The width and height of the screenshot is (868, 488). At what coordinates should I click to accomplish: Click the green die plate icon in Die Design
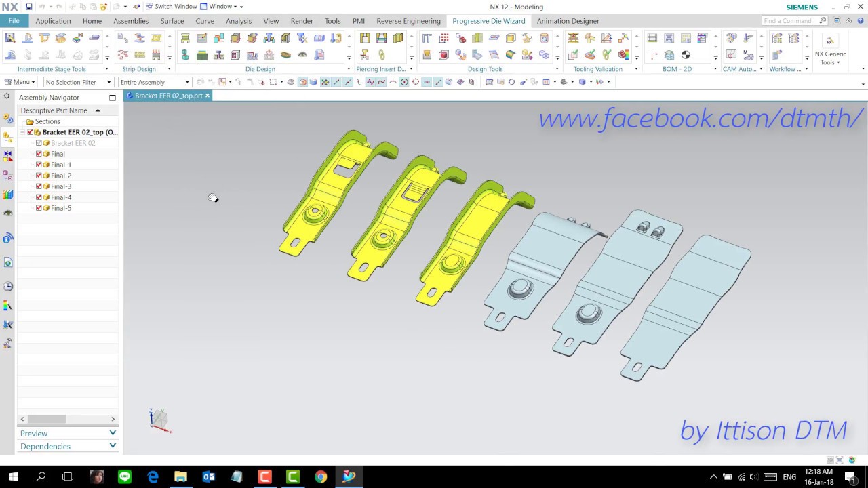(202, 55)
